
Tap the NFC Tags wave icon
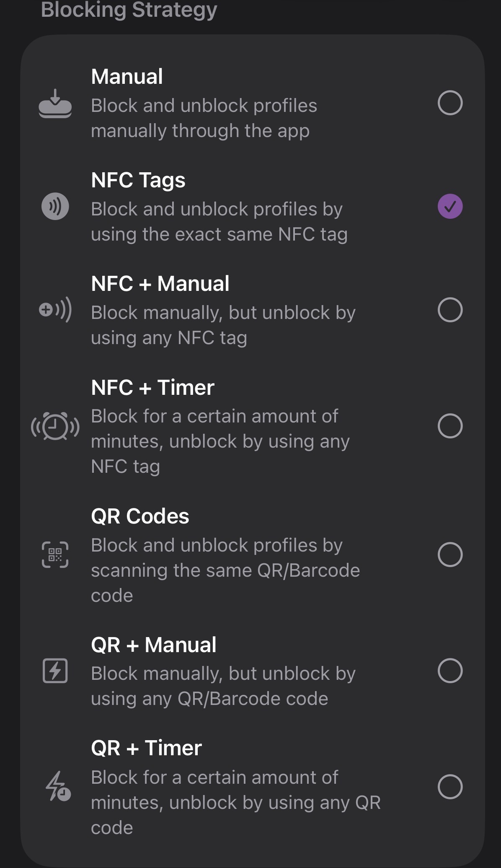pos(55,207)
